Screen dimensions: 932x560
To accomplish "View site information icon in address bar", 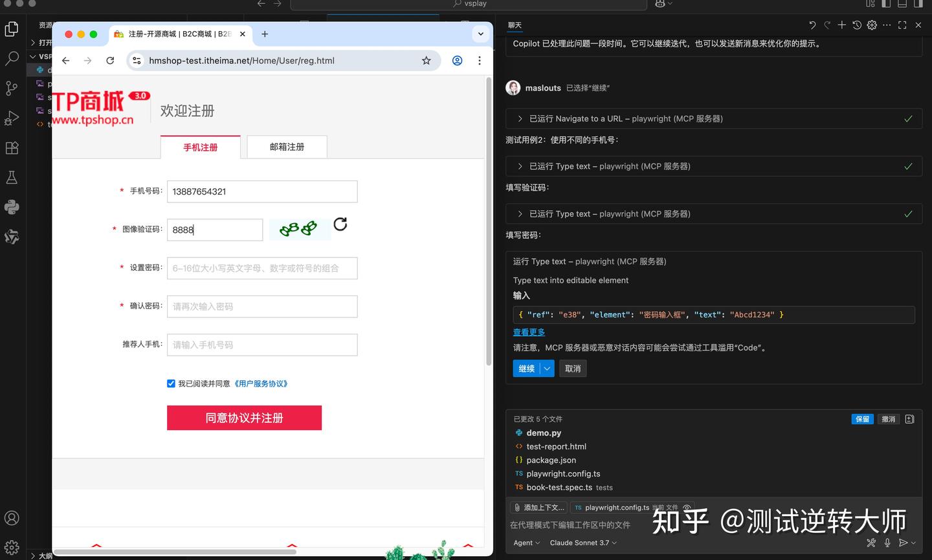I will pyautogui.click(x=137, y=61).
